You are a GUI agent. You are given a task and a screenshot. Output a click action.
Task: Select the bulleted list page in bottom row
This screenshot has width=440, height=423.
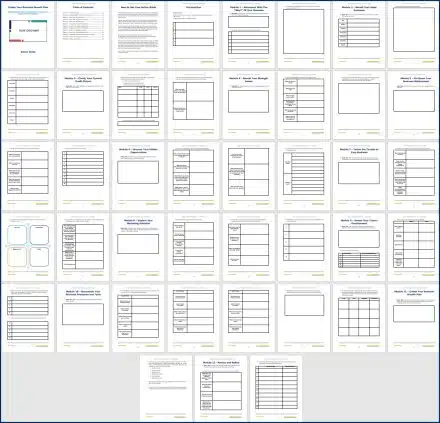(166, 389)
